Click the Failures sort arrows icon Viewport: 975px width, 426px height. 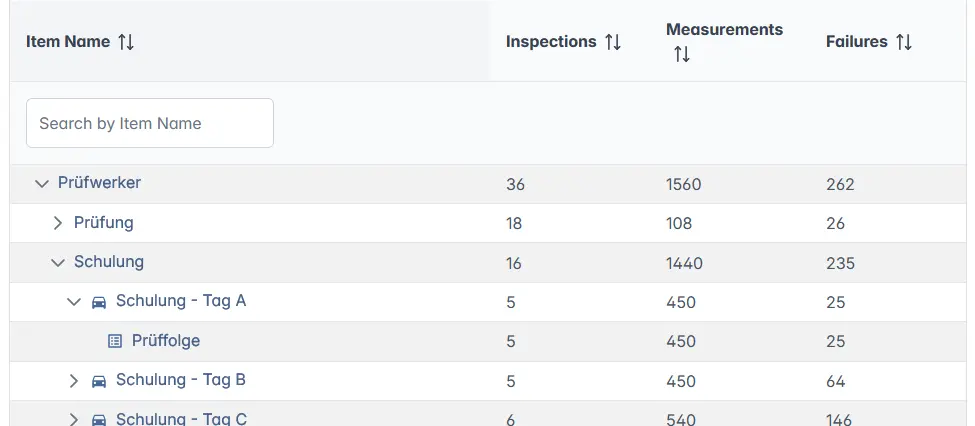pos(904,42)
